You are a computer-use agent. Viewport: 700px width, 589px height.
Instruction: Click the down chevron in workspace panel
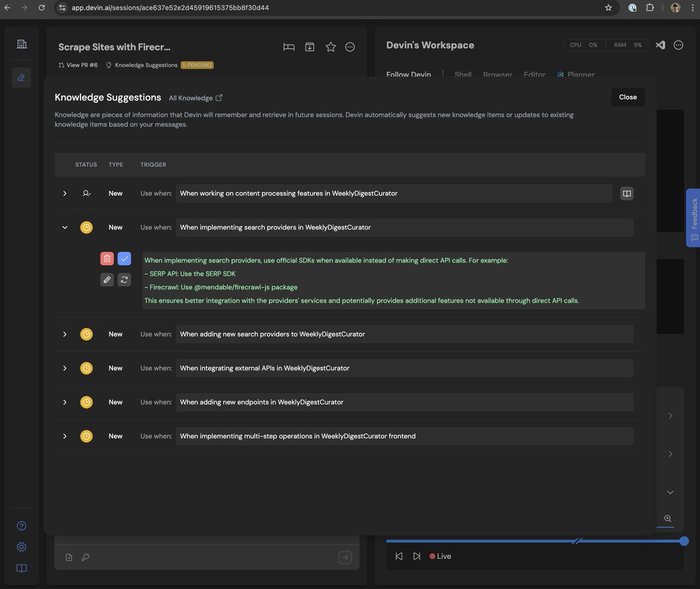point(670,493)
